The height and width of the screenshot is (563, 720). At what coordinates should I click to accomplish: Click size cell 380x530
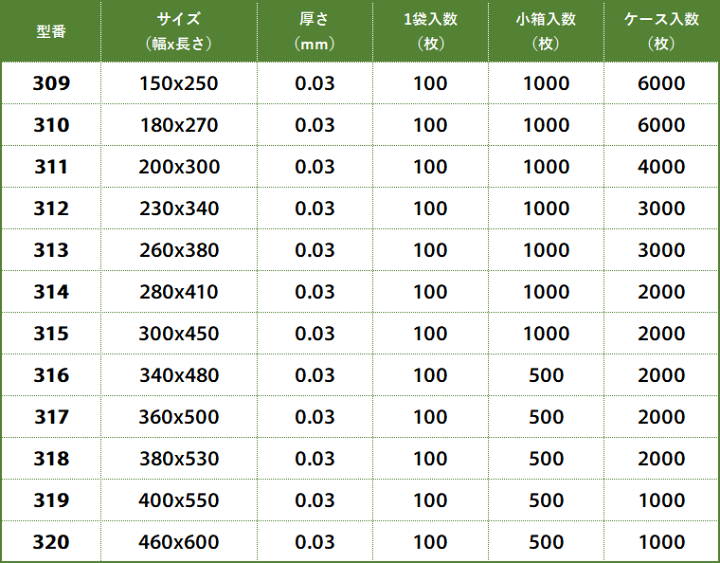pos(179,459)
